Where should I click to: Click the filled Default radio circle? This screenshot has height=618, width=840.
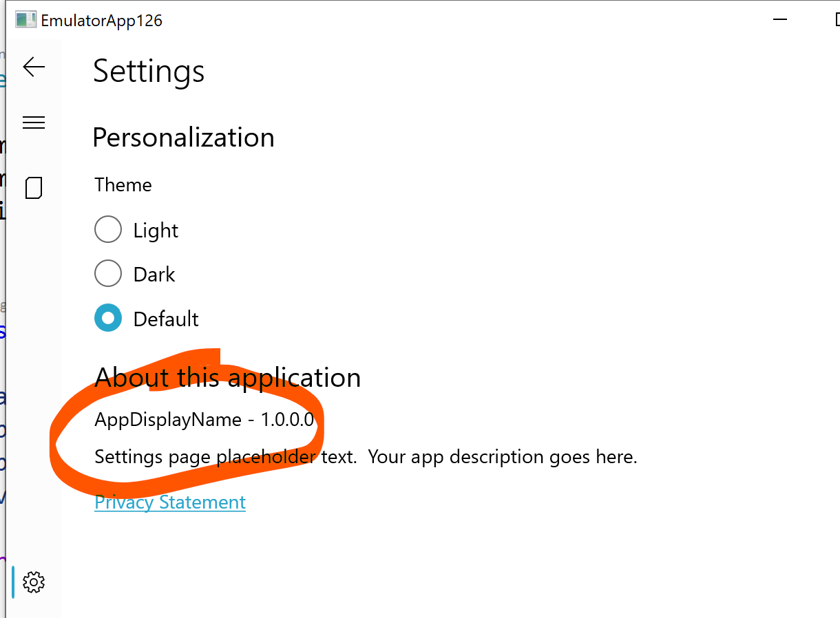coord(108,318)
